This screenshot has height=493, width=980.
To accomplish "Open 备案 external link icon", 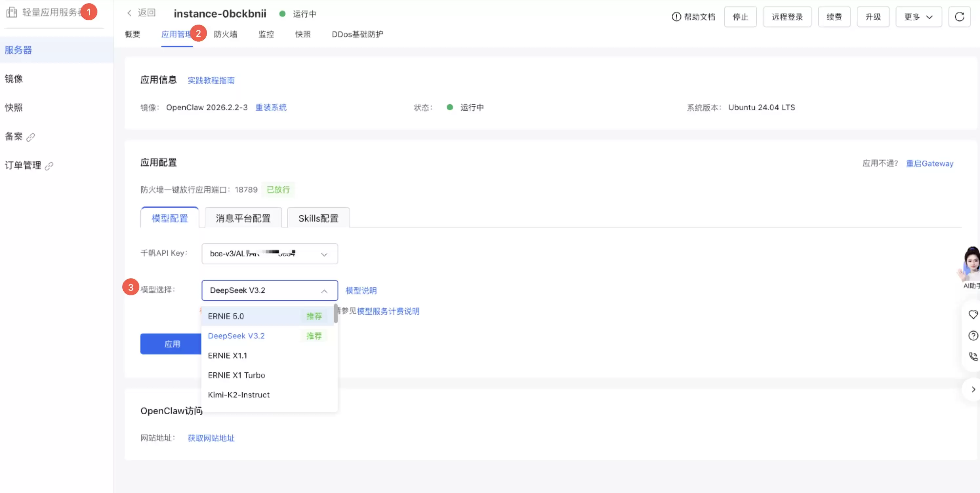I will 31,137.
